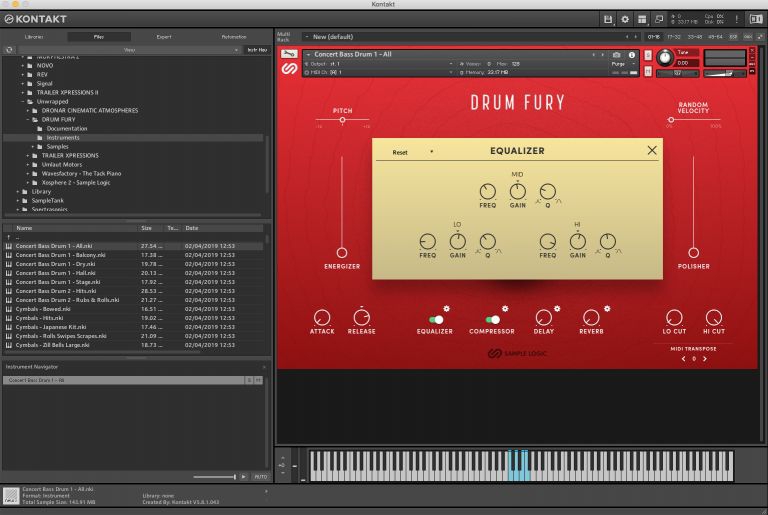
Task: Click the Mute M button in header
Action: click(x=648, y=72)
